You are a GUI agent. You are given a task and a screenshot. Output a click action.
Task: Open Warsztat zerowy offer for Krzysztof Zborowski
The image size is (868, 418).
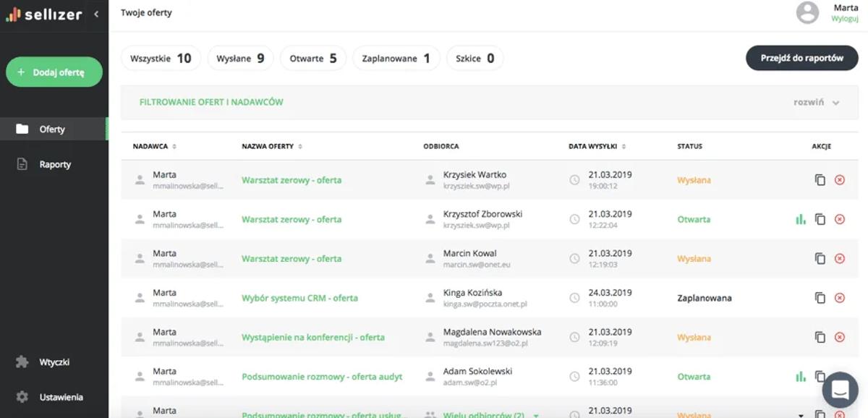tap(292, 219)
